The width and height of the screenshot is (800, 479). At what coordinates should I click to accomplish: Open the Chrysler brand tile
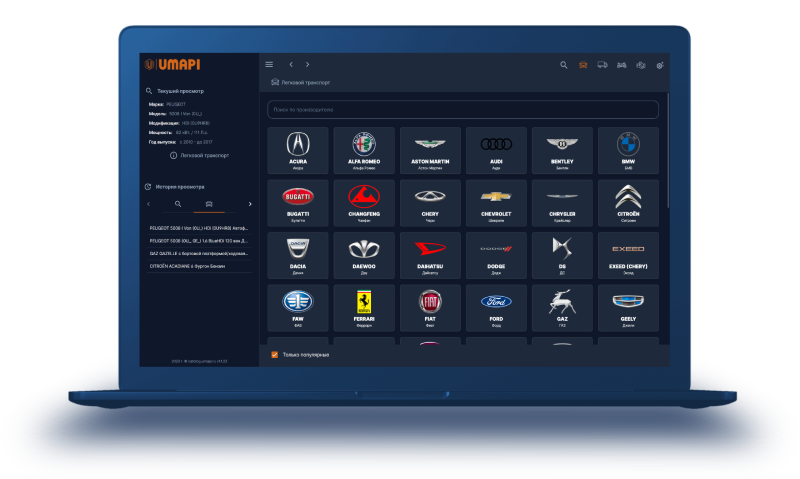pos(562,203)
